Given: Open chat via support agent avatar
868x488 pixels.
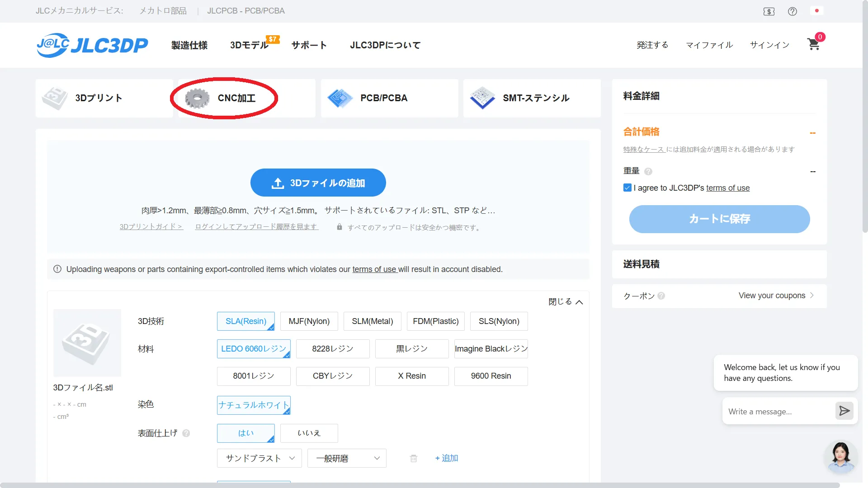Looking at the screenshot, I should point(840,457).
